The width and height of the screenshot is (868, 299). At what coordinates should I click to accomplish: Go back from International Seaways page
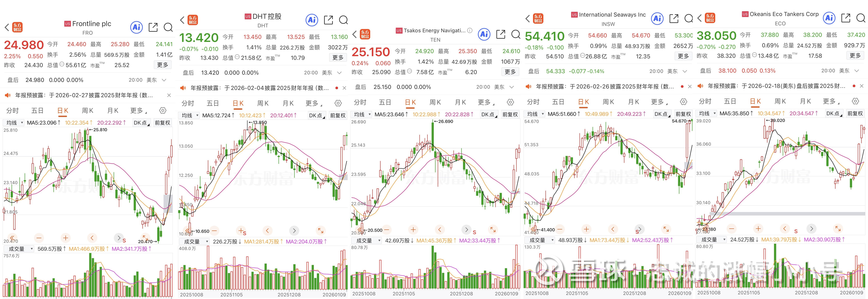click(x=527, y=18)
